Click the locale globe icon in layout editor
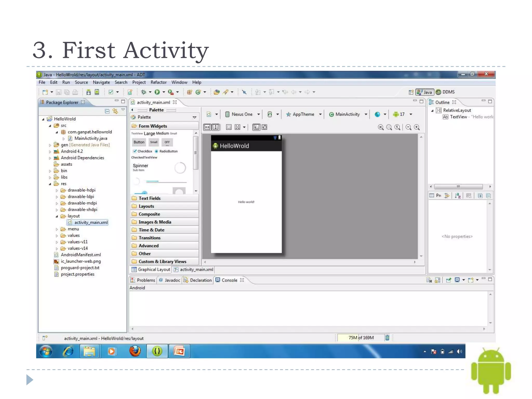Screen dimensions: 532x399 coord(377,114)
